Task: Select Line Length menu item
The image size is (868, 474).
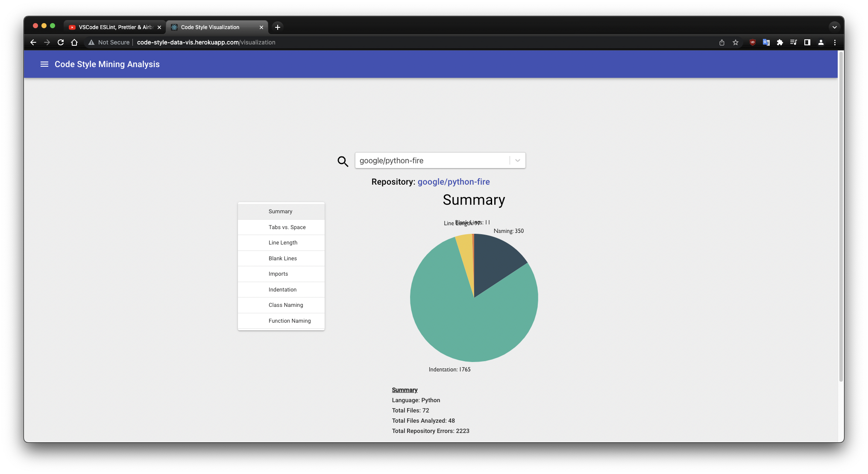Action: (283, 243)
